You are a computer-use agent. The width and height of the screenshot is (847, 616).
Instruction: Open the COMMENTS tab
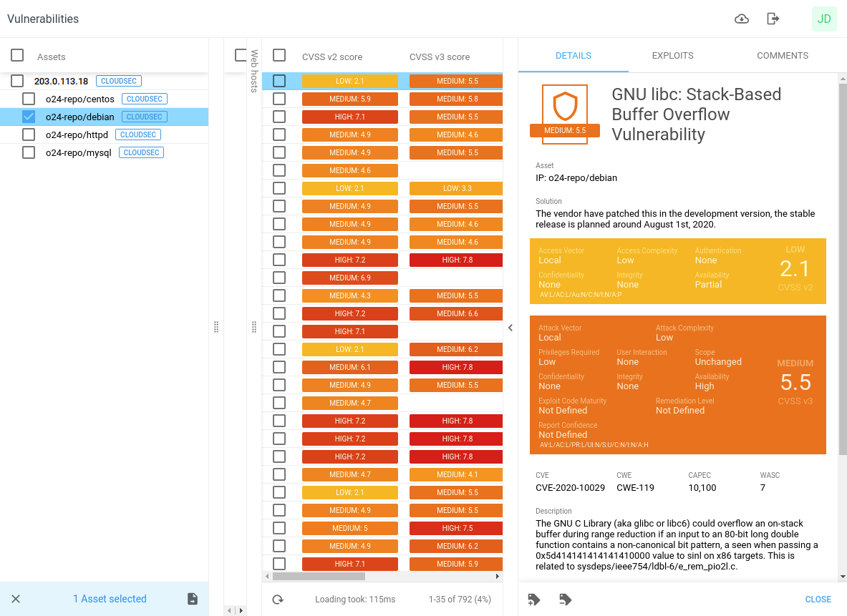coord(782,55)
